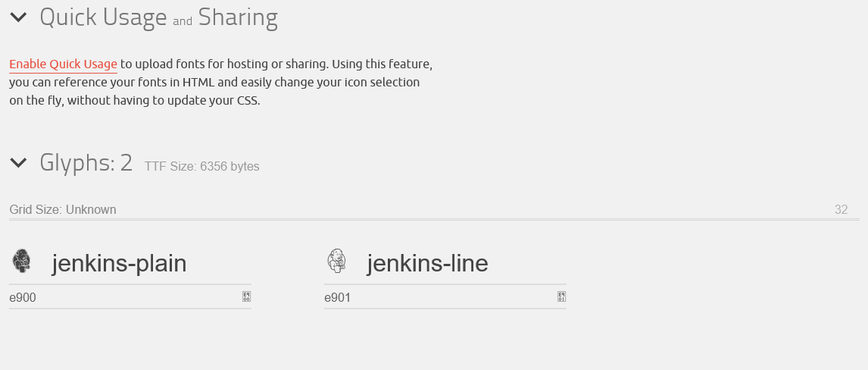868x370 pixels.
Task: Select the jenkins-line glyph icon
Action: [336, 262]
